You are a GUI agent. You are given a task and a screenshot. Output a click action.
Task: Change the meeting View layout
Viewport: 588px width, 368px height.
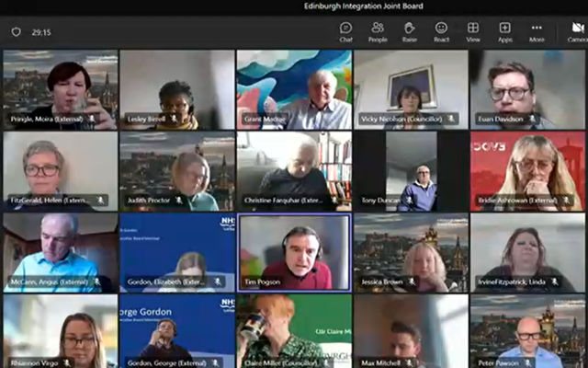coord(473,32)
